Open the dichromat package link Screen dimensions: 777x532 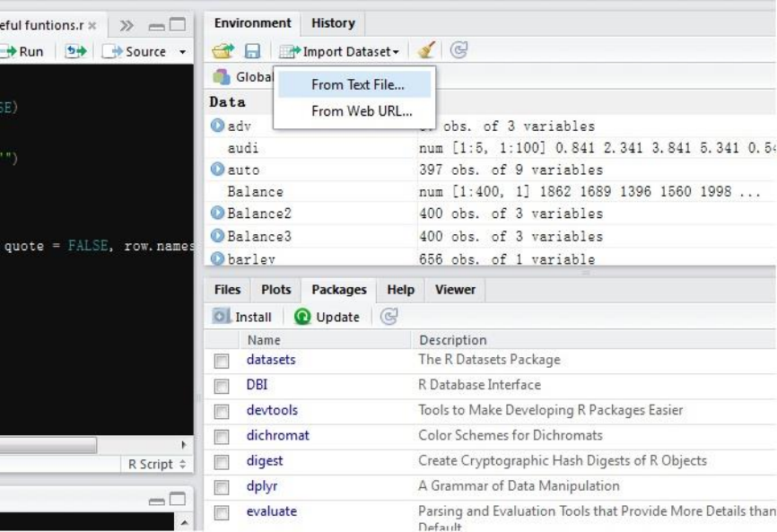(278, 435)
